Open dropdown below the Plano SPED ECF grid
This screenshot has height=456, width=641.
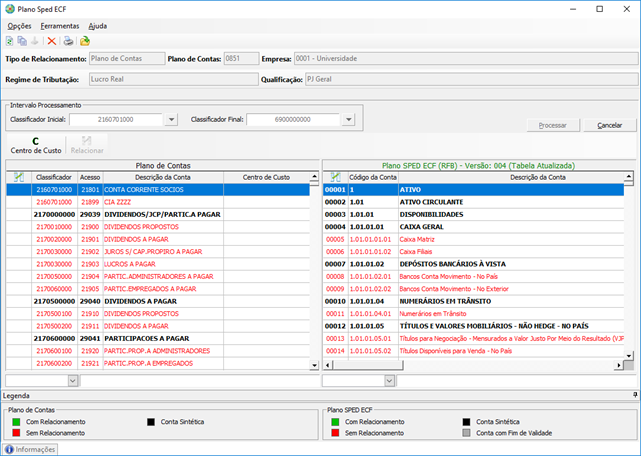coord(390,381)
